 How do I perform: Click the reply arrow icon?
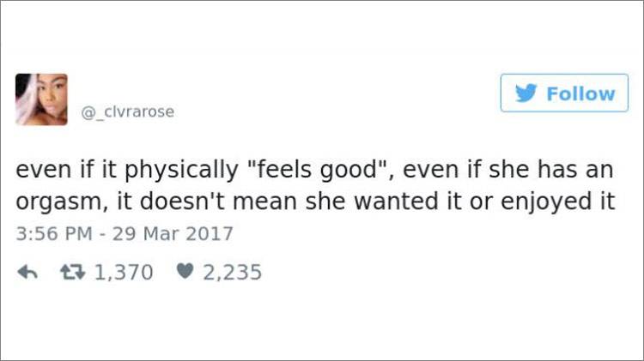tap(27, 273)
